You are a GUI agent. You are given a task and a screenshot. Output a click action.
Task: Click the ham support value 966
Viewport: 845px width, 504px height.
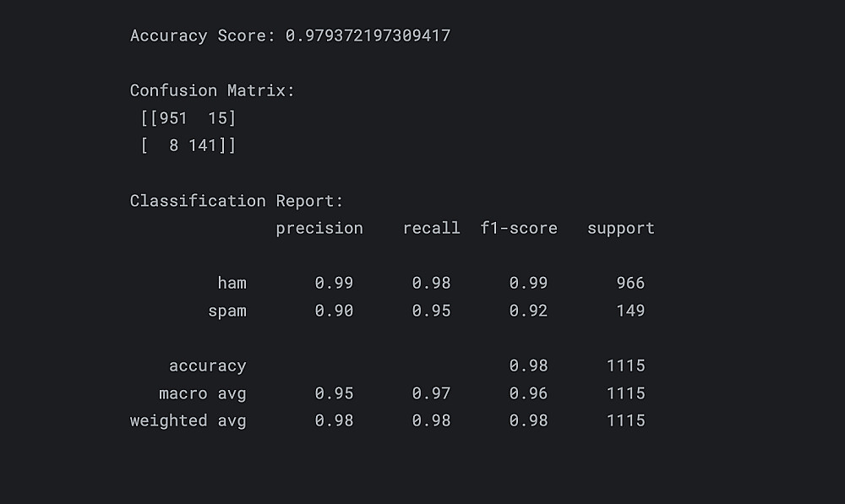click(x=630, y=283)
